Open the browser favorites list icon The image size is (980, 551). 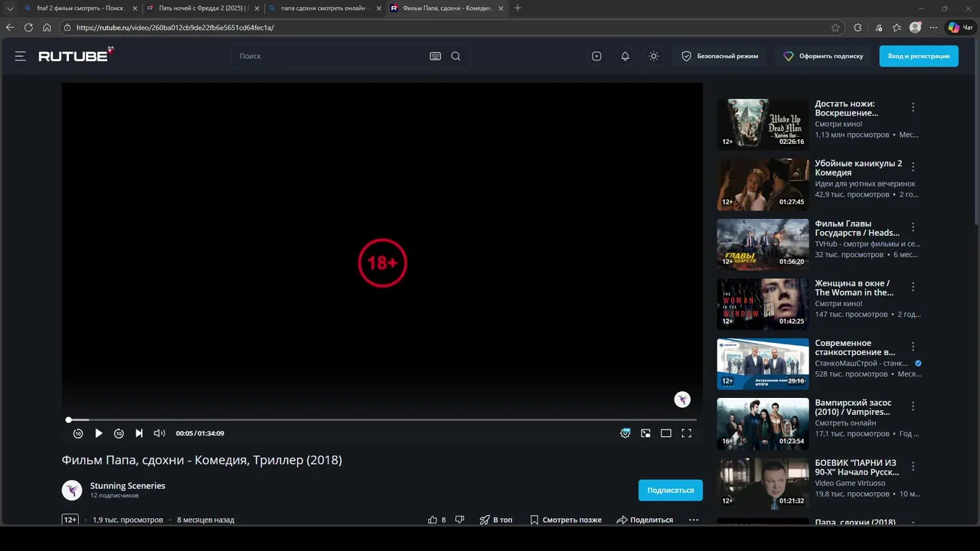point(897,28)
